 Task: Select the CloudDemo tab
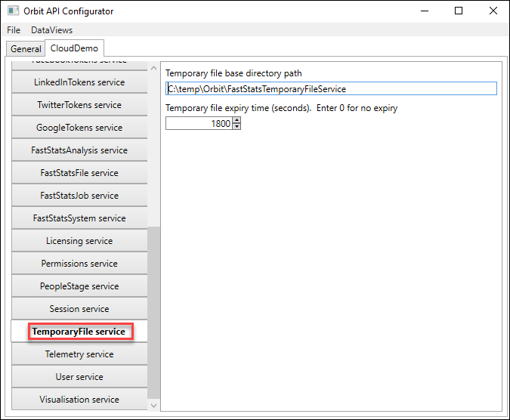pos(74,48)
